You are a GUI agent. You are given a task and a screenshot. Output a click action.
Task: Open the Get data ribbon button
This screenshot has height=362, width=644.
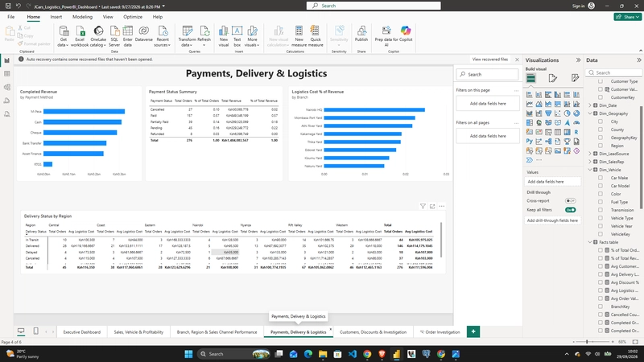coord(64,36)
